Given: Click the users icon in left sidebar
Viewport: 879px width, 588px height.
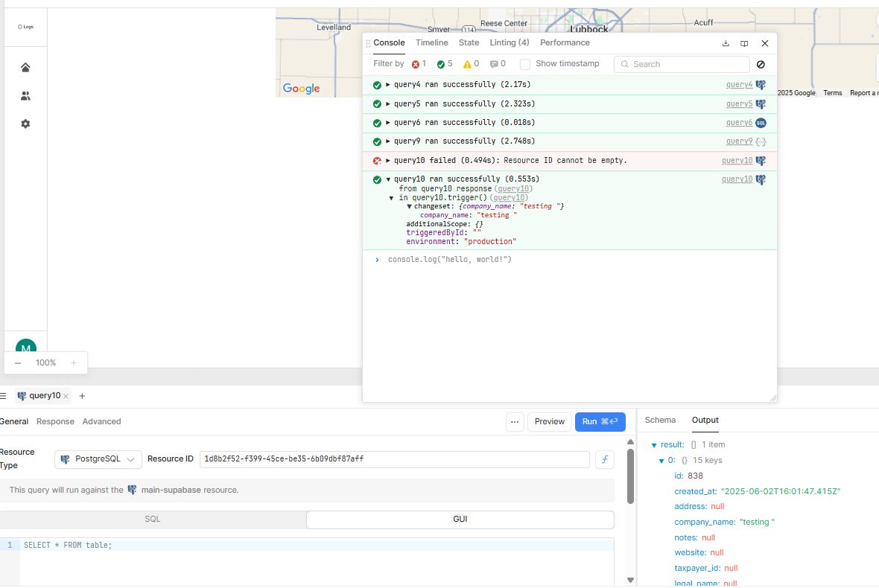Looking at the screenshot, I should [25, 95].
